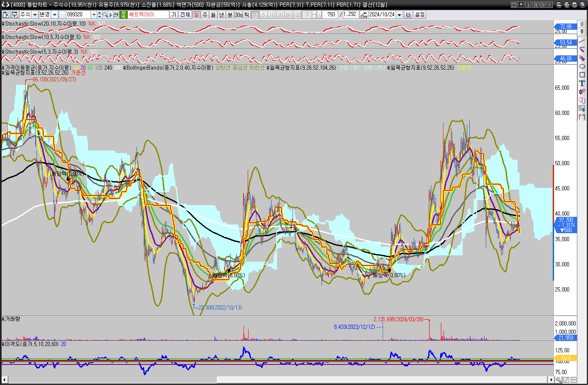Open the candle value display tool
This screenshot has width=588, height=385.
(x=582, y=91)
